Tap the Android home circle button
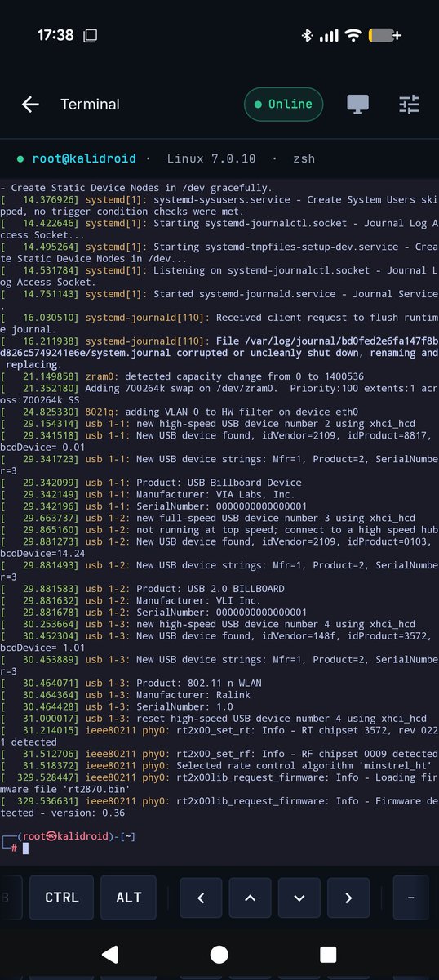The height and width of the screenshot is (980, 439). [219, 954]
